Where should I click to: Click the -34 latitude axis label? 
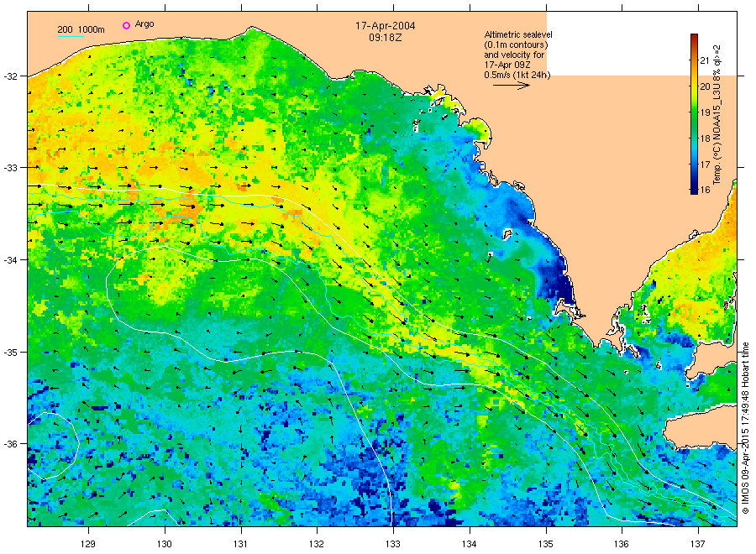point(10,260)
